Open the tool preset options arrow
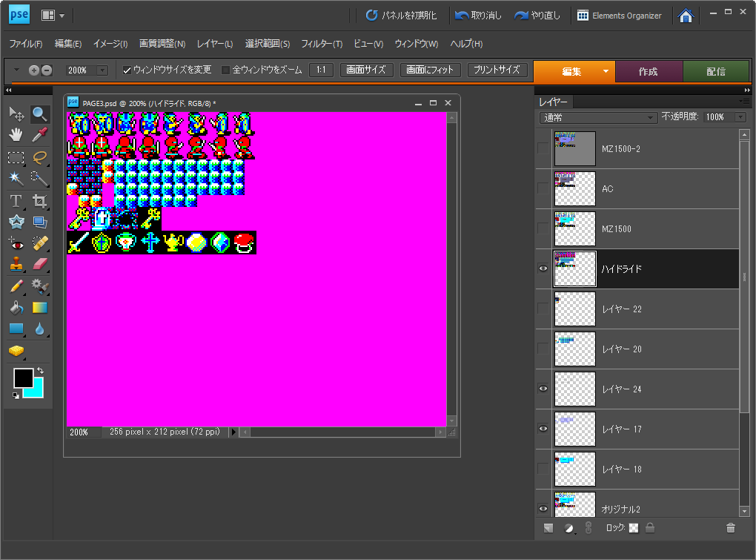This screenshot has height=560, width=756. point(16,70)
